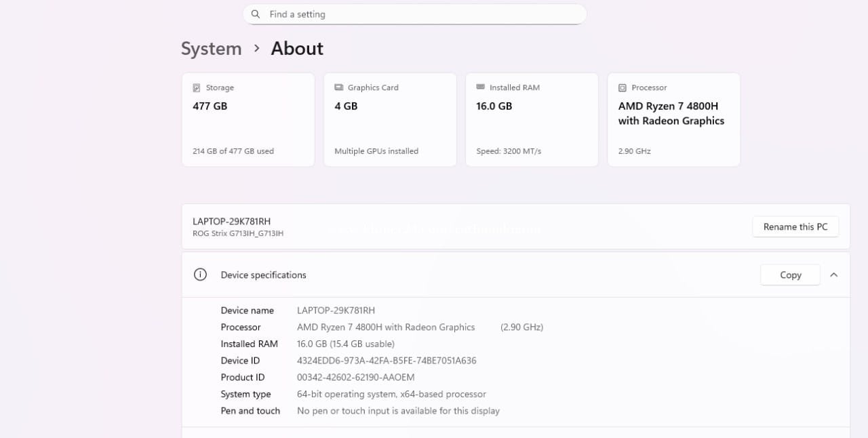Click the info icon beside Device specifications
Screen dimensions: 868x438
coord(200,275)
